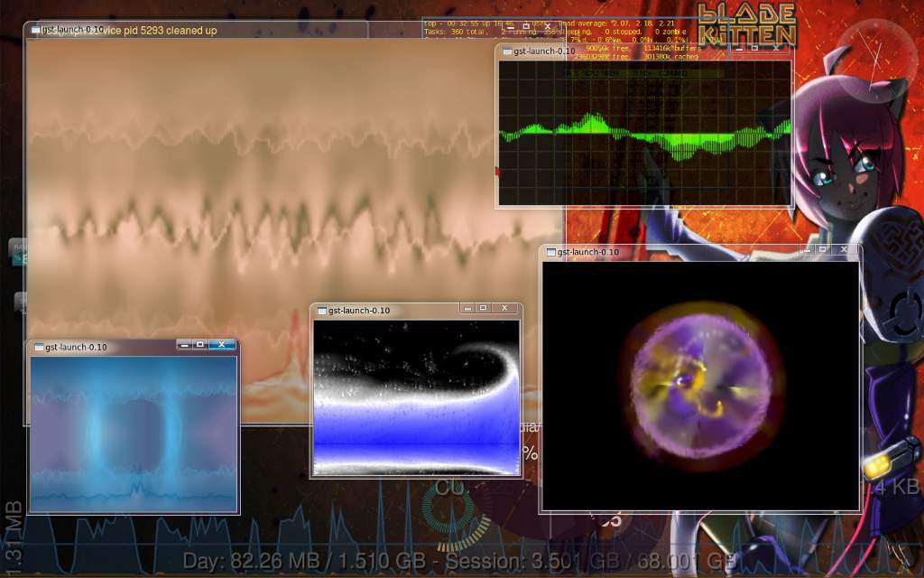Select title text of the green waveform window
This screenshot has width=924, height=578.
pyautogui.click(x=544, y=51)
